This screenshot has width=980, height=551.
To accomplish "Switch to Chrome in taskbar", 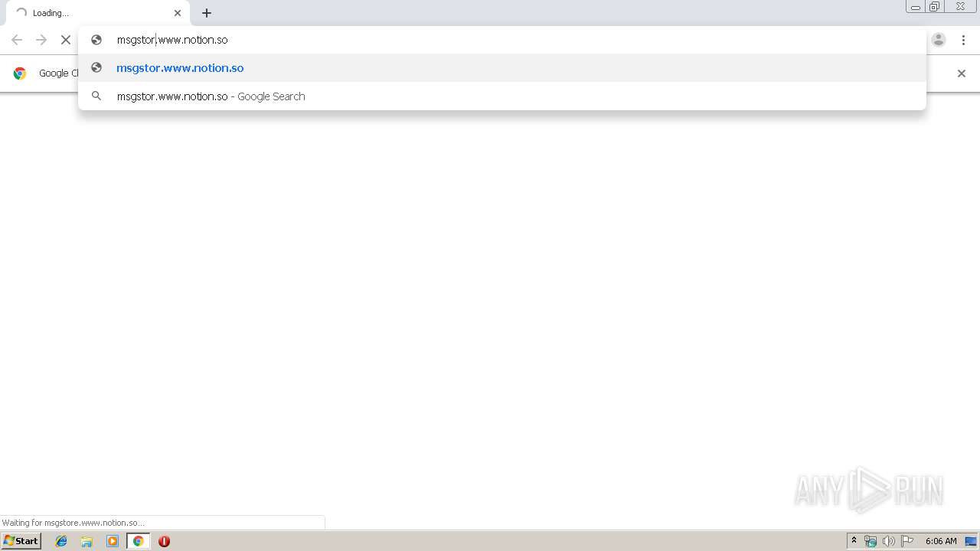I will [x=138, y=541].
